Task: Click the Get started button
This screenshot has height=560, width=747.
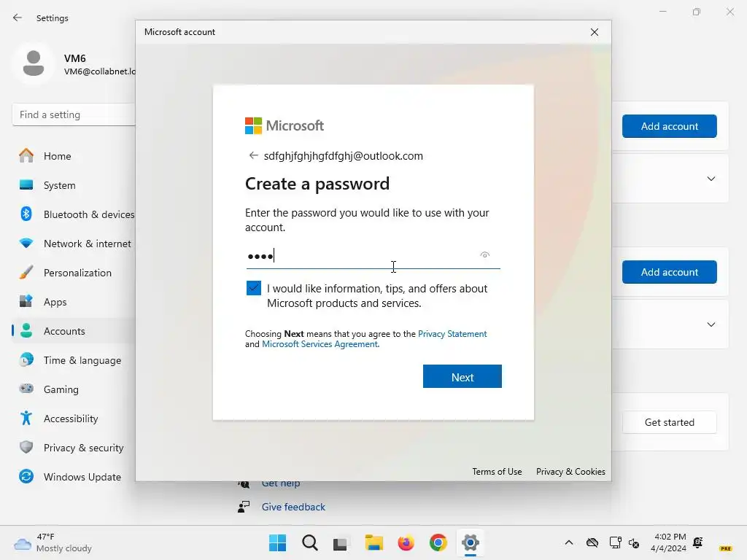Action: pos(669,422)
